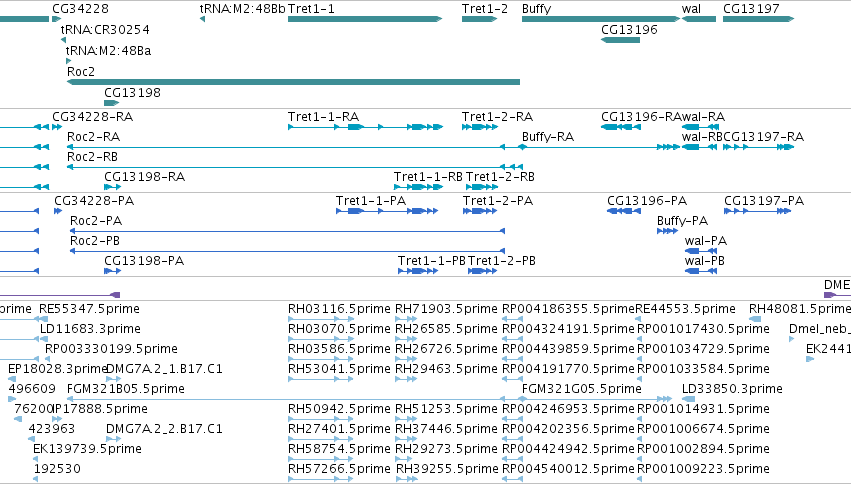Open the CG13197-PA protein label
Viewport: 851px width, 484px height.
(x=764, y=201)
